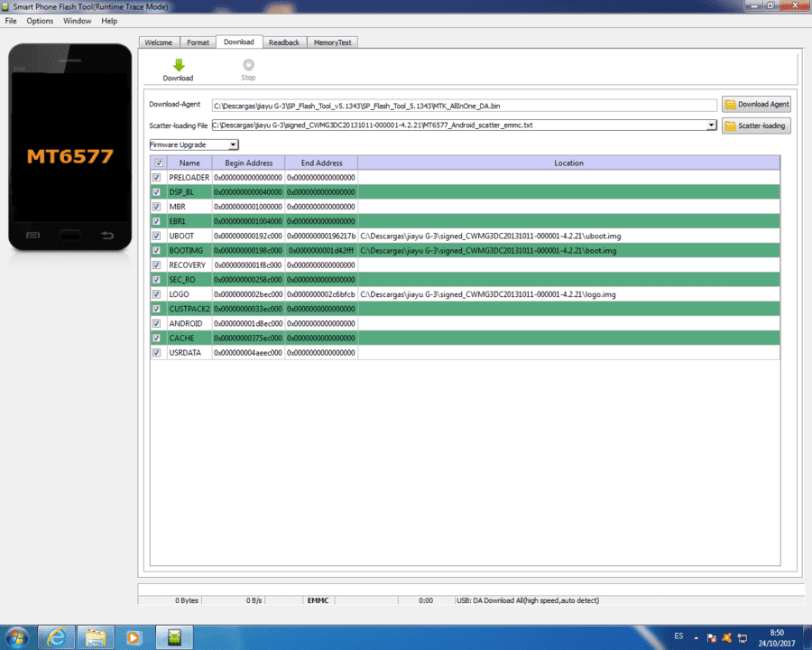
Task: Open the Windows Start menu orb
Action: point(17,637)
